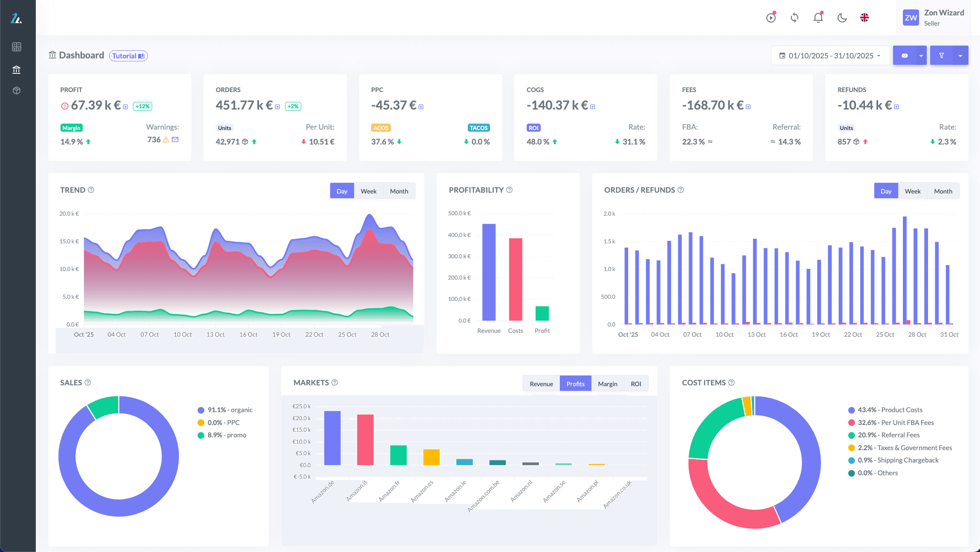This screenshot has height=552, width=980.
Task: Open the bank dashboard icon in the sidebar
Action: point(17,69)
